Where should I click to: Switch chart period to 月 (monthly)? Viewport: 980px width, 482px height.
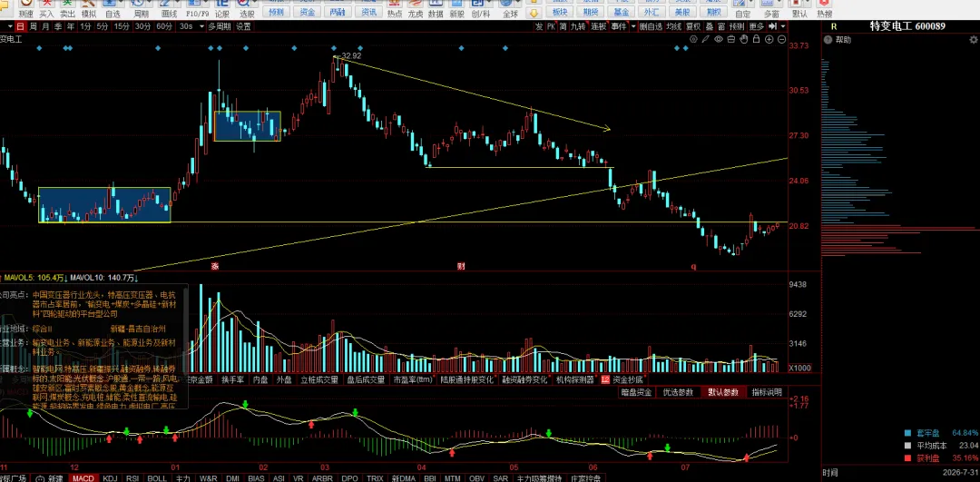(x=45, y=26)
